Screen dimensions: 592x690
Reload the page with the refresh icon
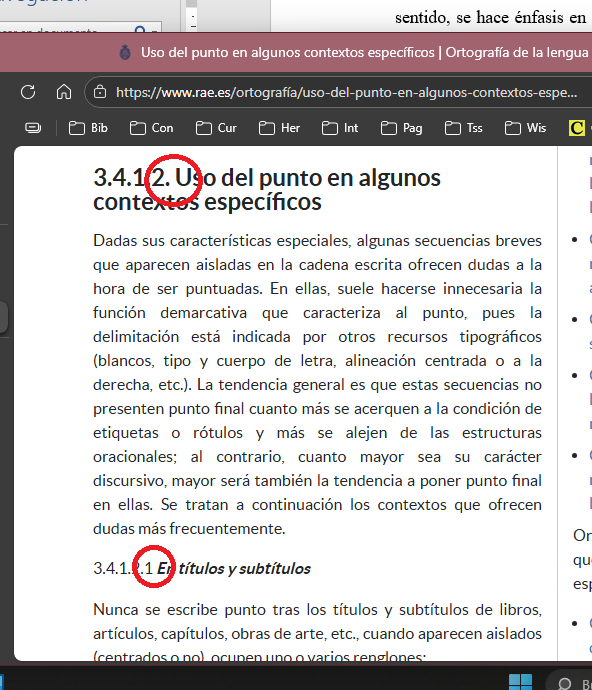[28, 92]
